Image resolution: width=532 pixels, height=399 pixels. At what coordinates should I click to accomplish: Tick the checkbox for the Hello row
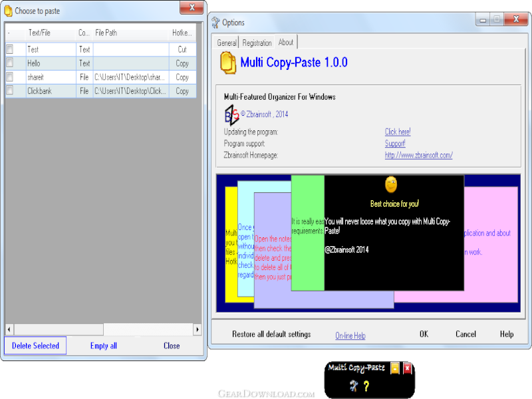pyautogui.click(x=10, y=63)
